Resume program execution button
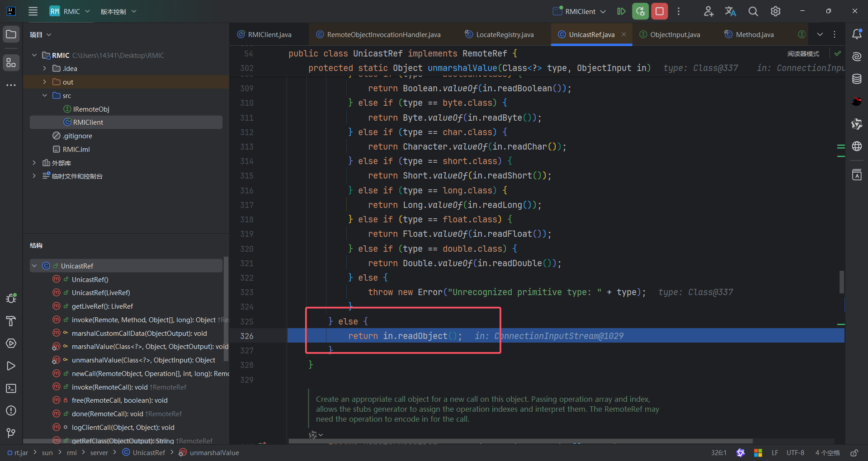This screenshot has height=461, width=868. [x=621, y=11]
